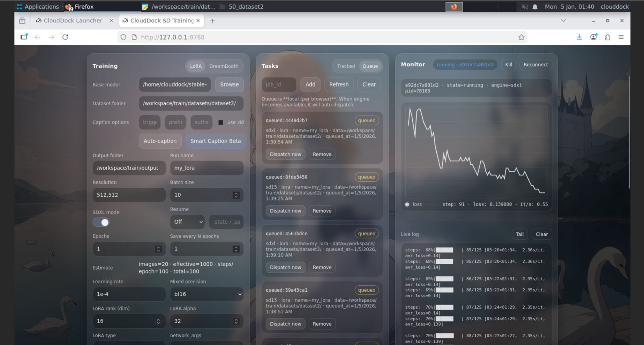The height and width of the screenshot is (345, 644).
Task: Toggle SDXL mode off
Action: point(101,222)
